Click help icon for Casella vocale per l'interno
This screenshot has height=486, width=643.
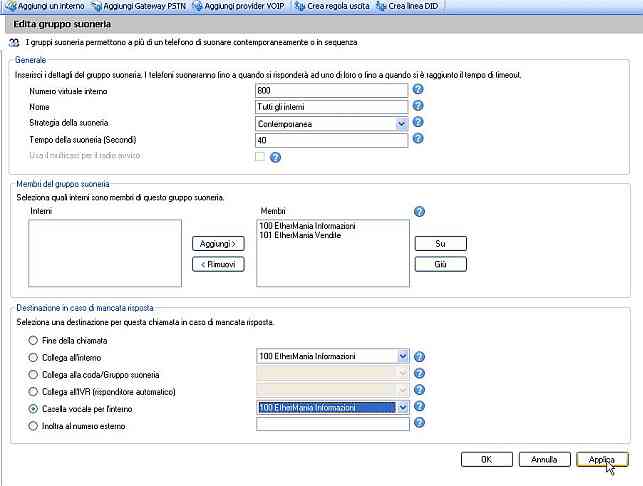pos(419,407)
